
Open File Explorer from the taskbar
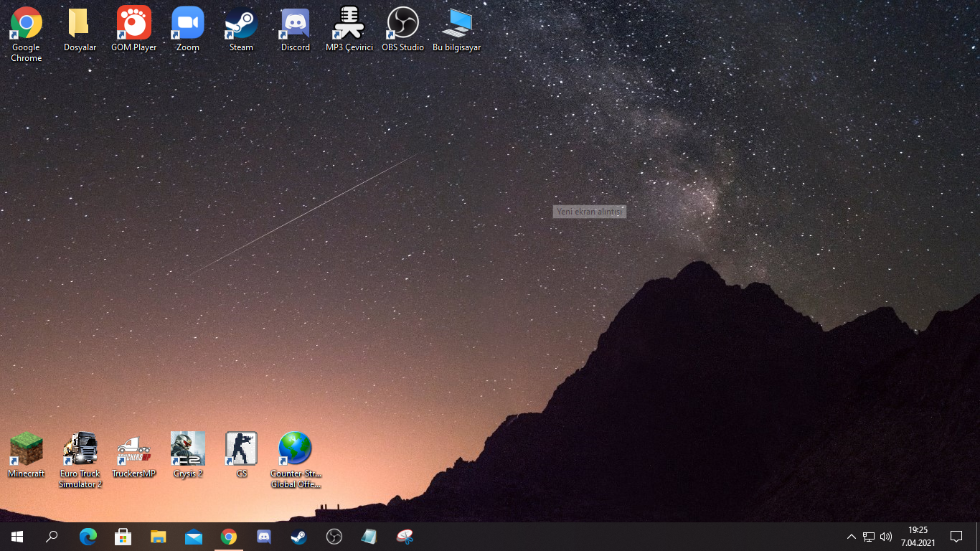coord(158,537)
